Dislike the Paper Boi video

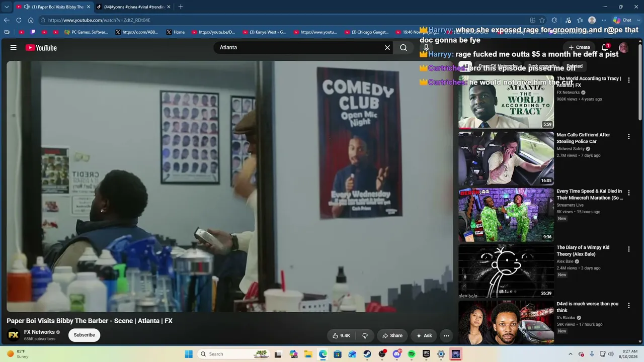click(365, 335)
